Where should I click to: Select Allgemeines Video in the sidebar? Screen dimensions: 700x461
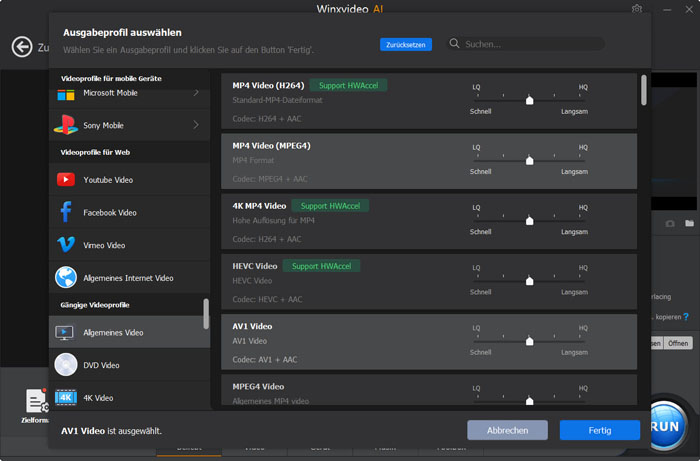pos(113,332)
